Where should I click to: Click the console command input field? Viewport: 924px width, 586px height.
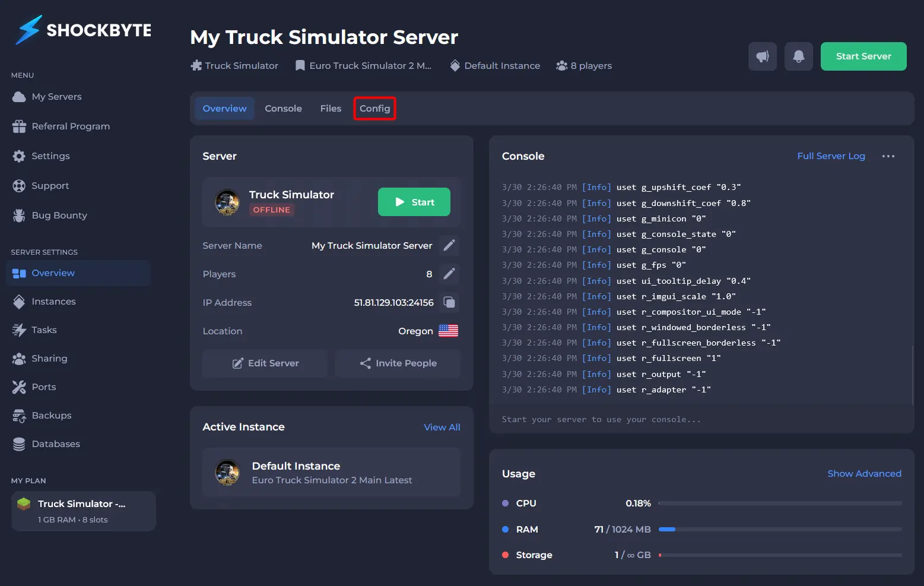click(701, 420)
